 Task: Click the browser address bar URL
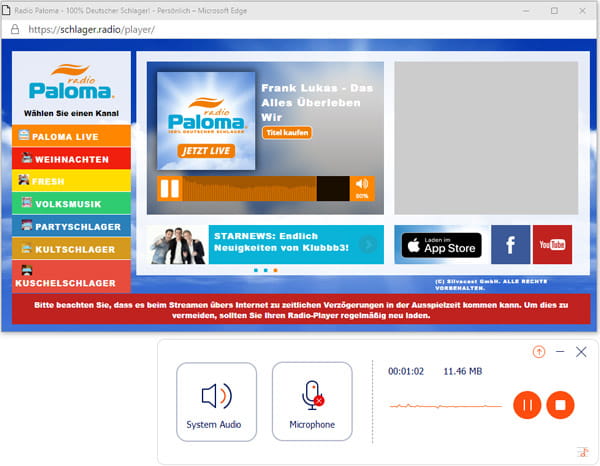click(91, 29)
